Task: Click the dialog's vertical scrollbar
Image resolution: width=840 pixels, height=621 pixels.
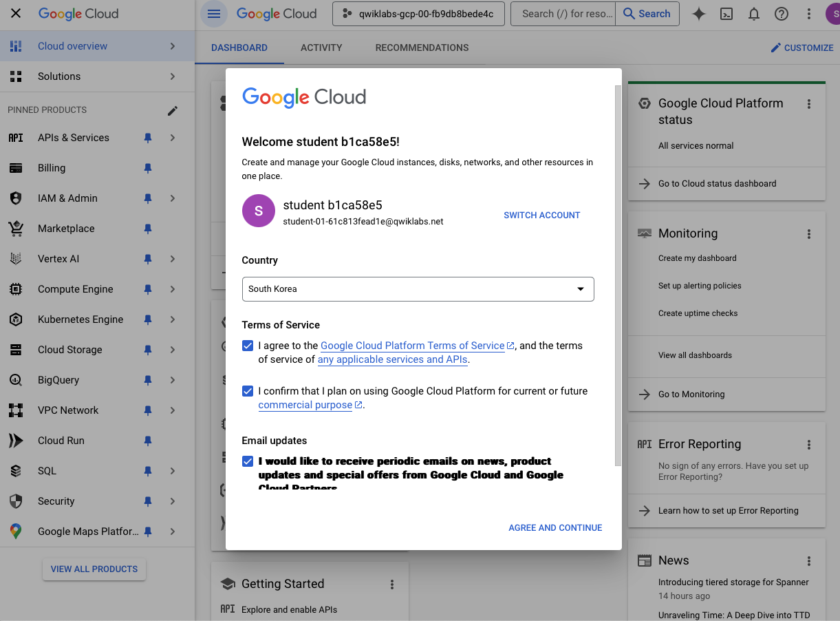Action: tap(618, 275)
